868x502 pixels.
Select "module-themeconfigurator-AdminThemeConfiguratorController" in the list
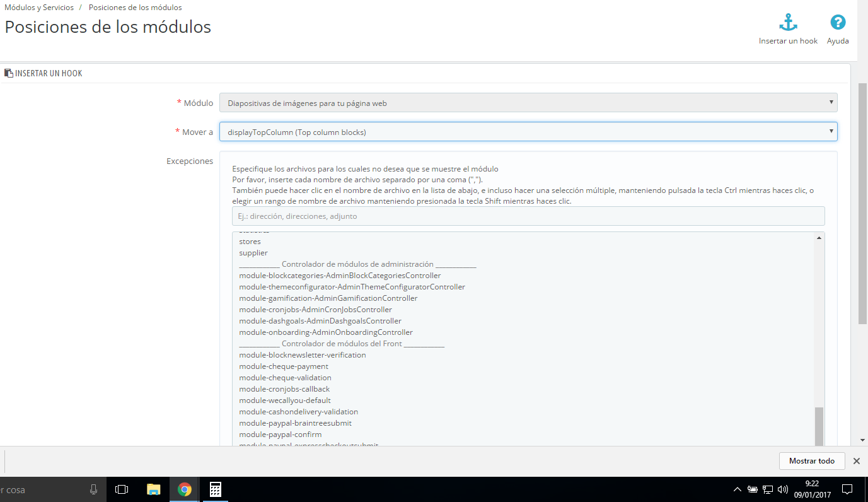352,287
